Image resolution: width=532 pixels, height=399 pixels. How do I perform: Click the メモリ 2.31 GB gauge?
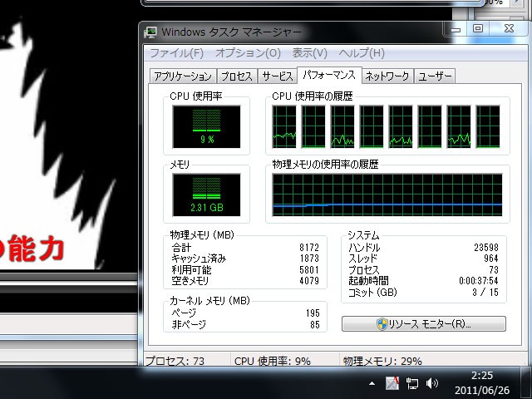(x=206, y=195)
